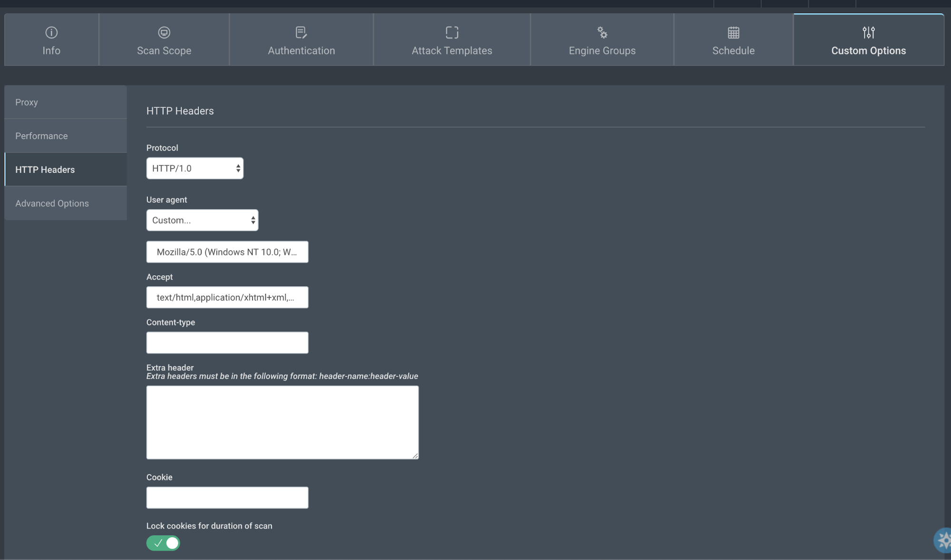Focus the Content-type input field
The height and width of the screenshot is (560, 951).
click(227, 342)
